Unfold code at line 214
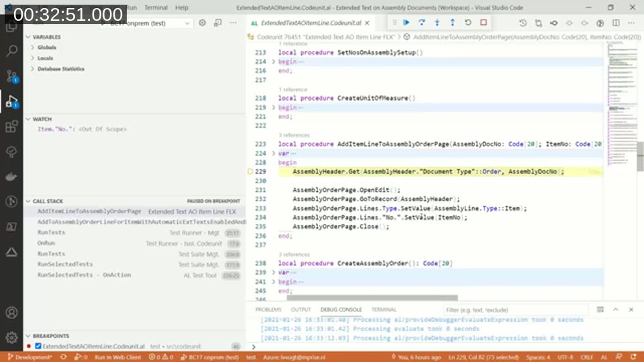This screenshot has width=644, height=362. (274, 62)
